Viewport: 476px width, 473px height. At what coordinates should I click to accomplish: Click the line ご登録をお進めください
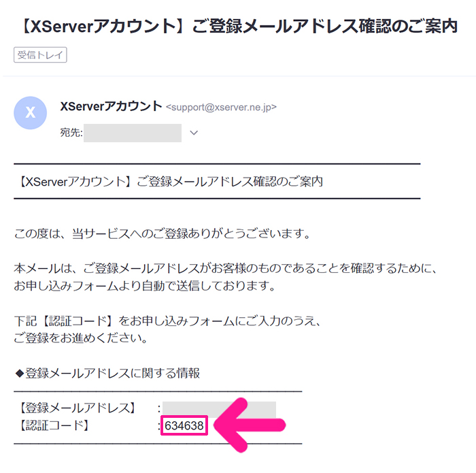tap(81, 338)
